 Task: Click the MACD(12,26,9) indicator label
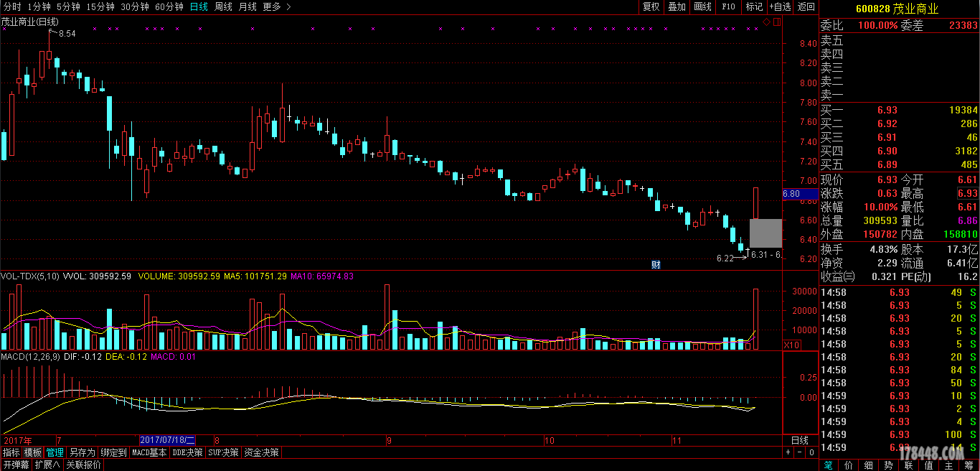tap(30, 356)
